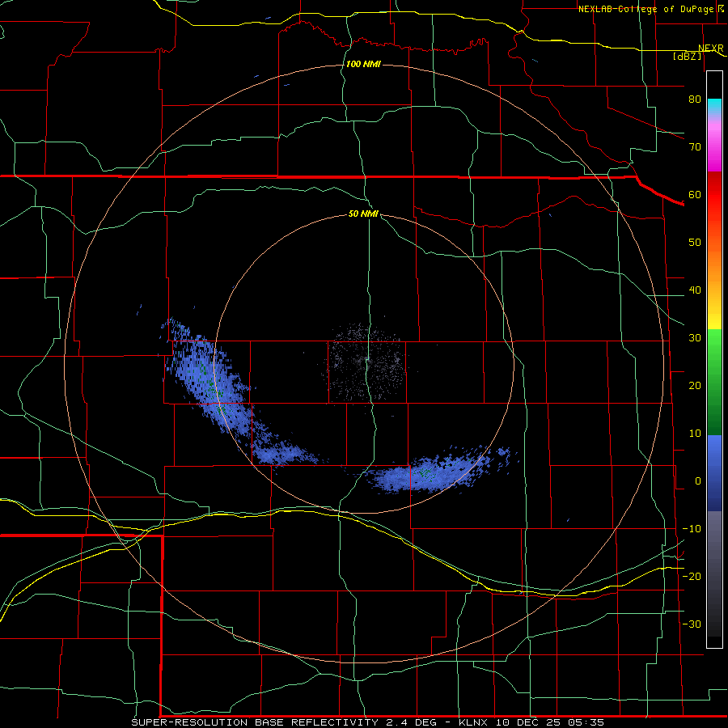The image size is (728, 728).
Task: Click the NEXLAB-College of DuPage header text
Action: point(645,9)
